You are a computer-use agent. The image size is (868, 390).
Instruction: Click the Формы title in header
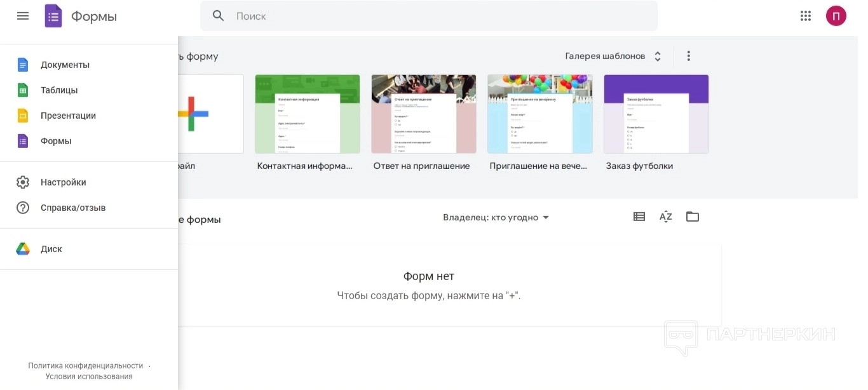point(94,17)
